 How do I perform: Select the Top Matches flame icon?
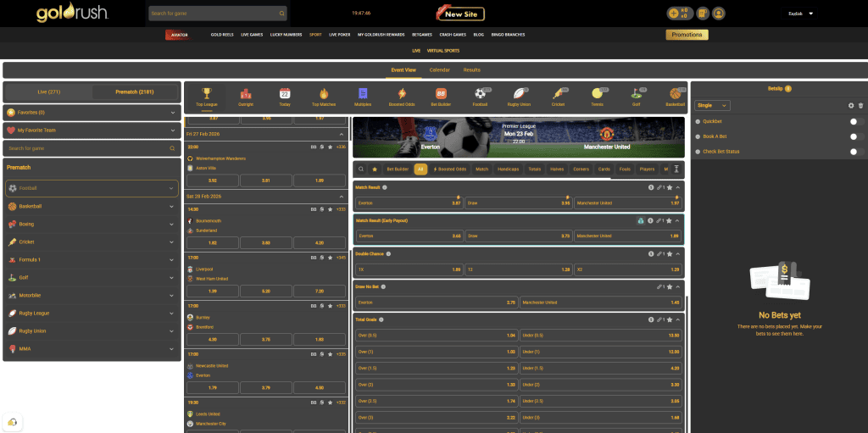coord(324,93)
